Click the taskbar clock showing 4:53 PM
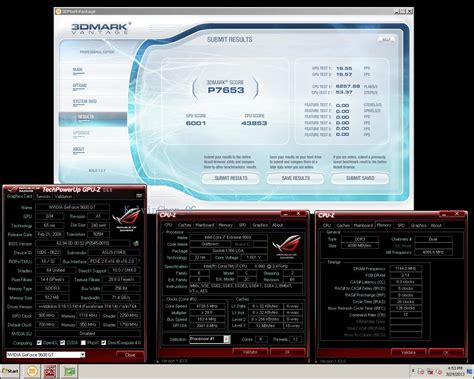The height and width of the screenshot is (379, 474). [x=454, y=371]
